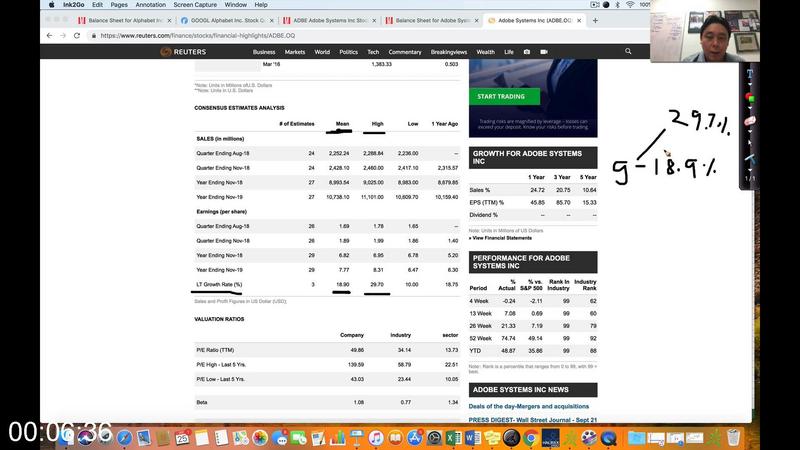Open the Pen tool options arrow

(x=749, y=170)
